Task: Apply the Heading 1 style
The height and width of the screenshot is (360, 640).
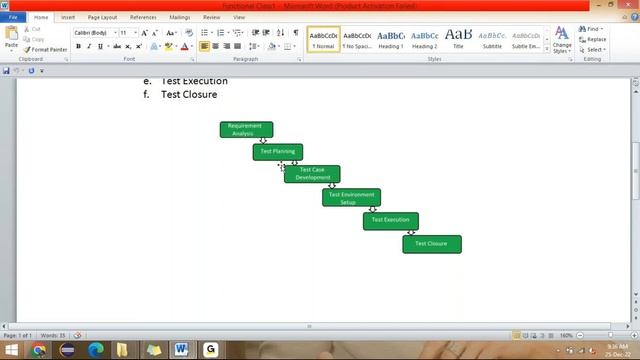Action: coord(391,40)
